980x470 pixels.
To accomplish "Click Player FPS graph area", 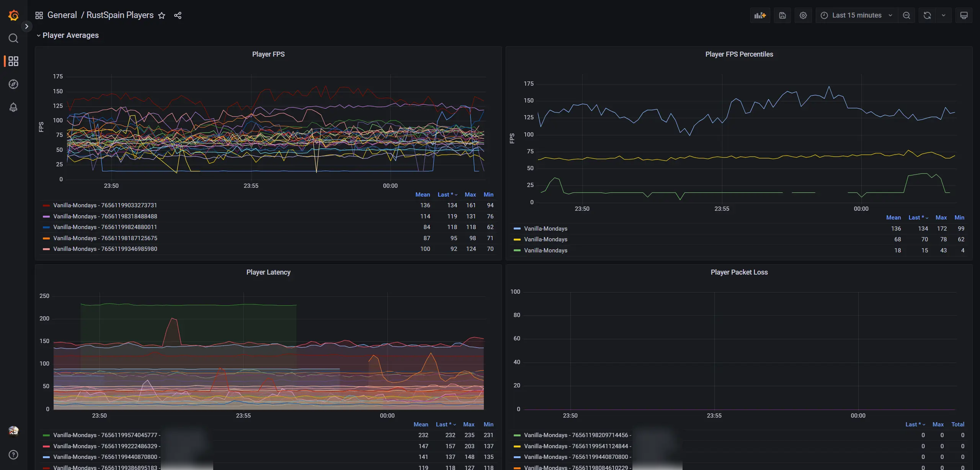I will coord(276,127).
